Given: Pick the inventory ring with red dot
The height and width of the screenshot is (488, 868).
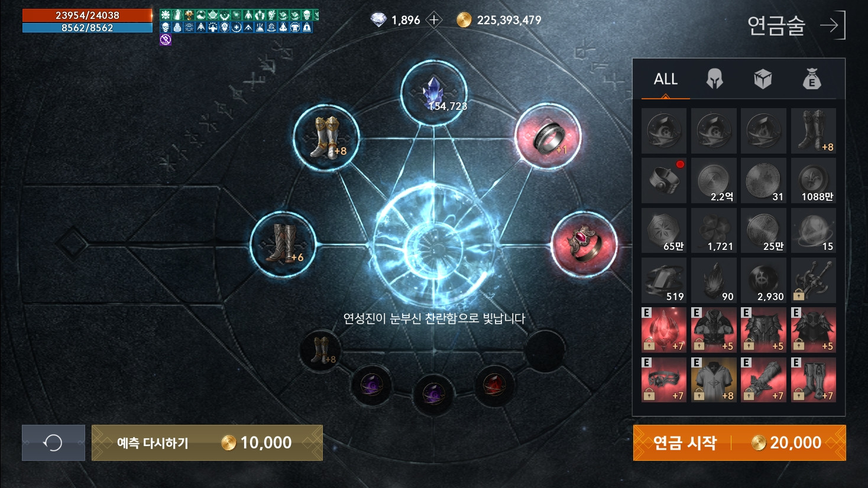Looking at the screenshot, I should [x=664, y=180].
